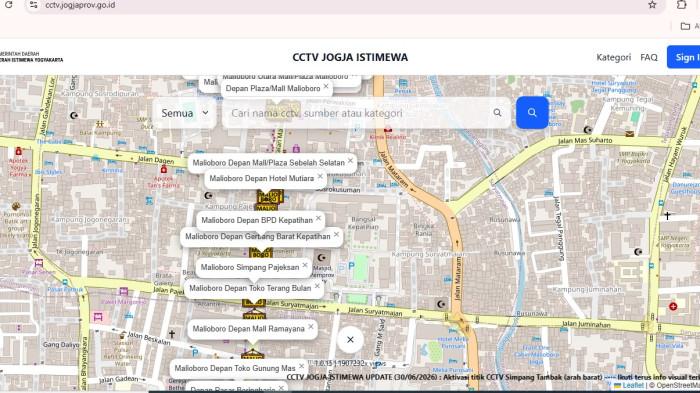Select Malioboro Simpang Pajeksan label
The width and height of the screenshot is (700, 393).
[x=250, y=267]
